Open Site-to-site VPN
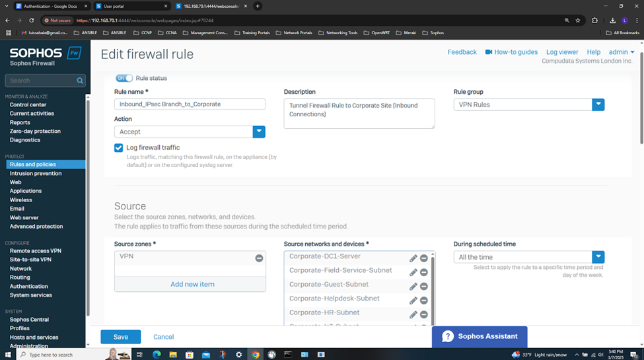 point(30,260)
